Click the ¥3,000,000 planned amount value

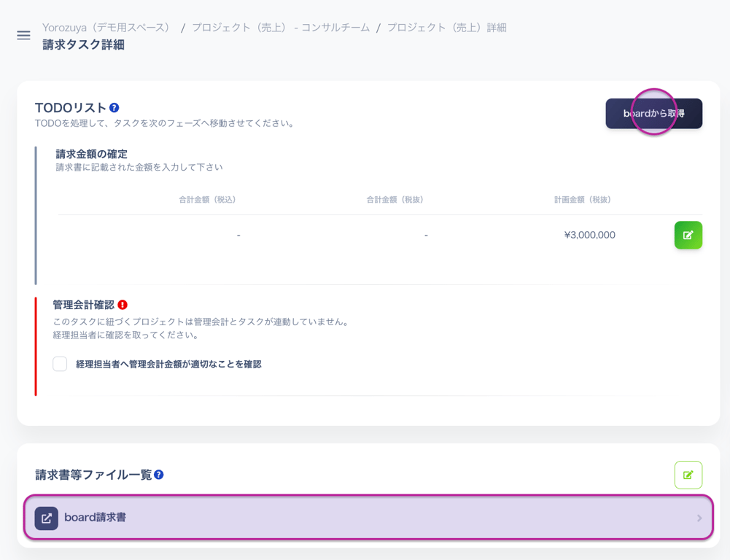pyautogui.click(x=590, y=235)
